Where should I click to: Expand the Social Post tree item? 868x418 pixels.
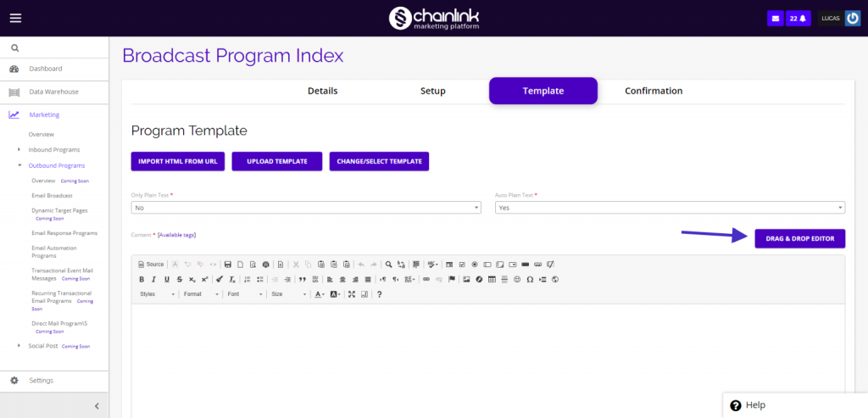tap(19, 345)
